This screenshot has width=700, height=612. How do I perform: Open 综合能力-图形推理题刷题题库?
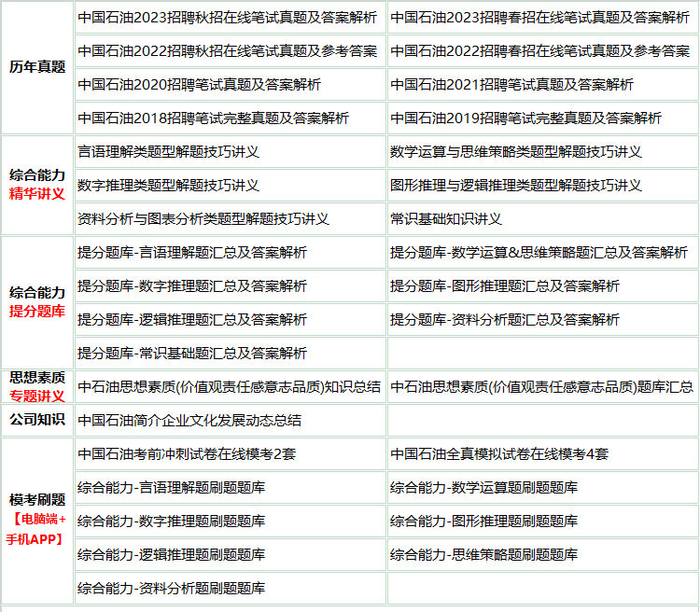483,521
